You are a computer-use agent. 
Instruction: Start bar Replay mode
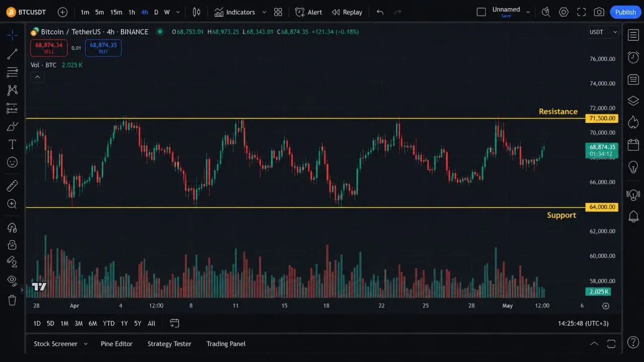click(347, 12)
